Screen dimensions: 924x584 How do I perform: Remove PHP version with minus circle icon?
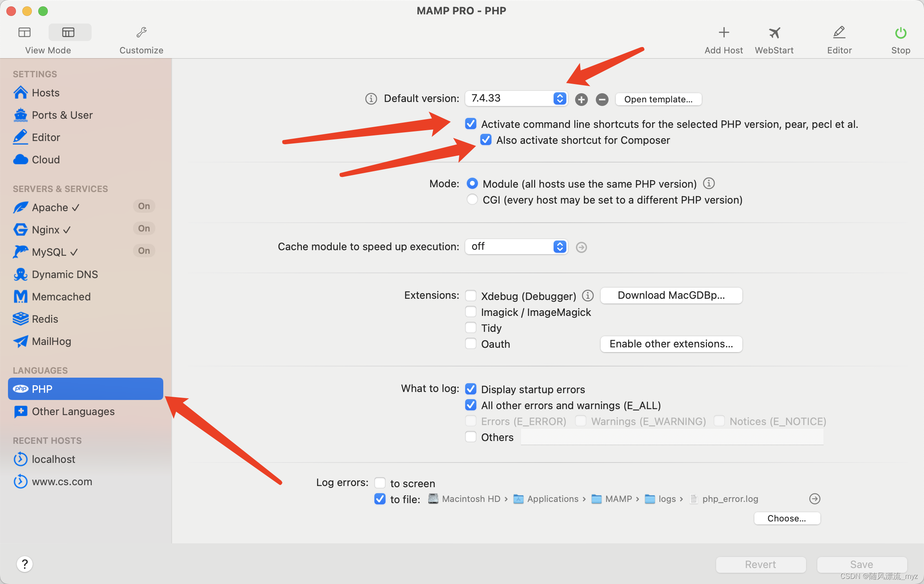[602, 100]
